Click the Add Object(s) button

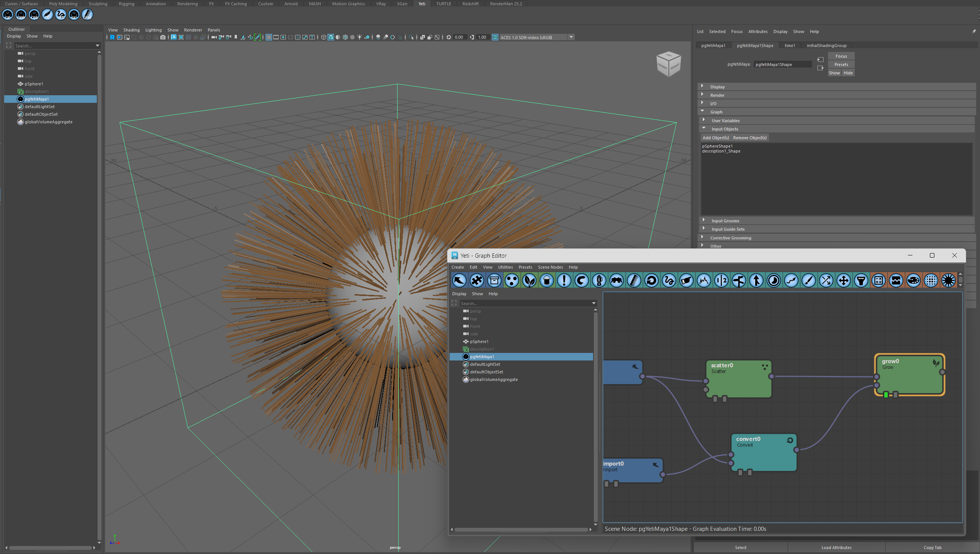click(715, 137)
